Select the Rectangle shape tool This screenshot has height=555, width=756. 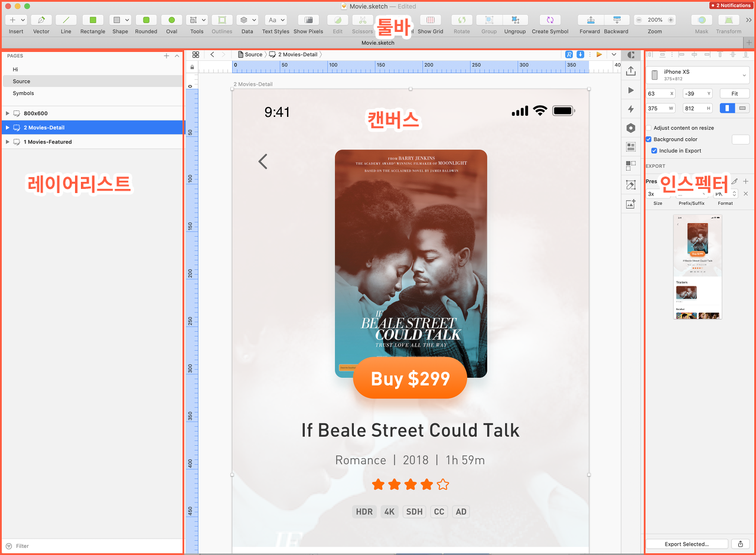pyautogui.click(x=93, y=20)
